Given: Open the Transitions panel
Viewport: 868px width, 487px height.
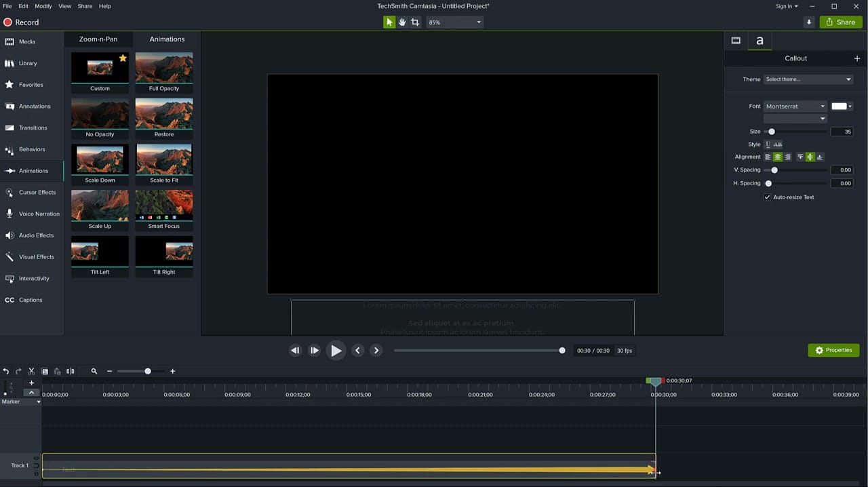Looking at the screenshot, I should point(33,128).
